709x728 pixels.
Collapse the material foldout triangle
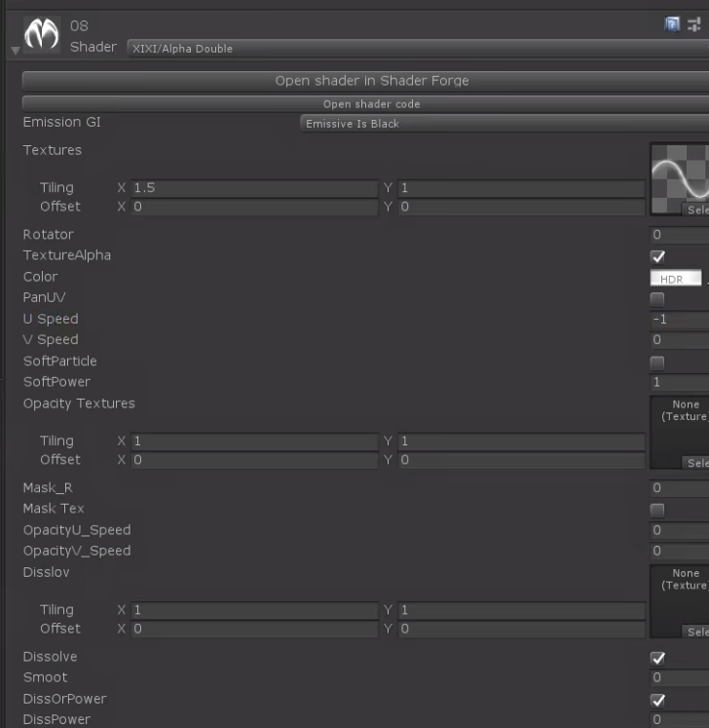[16, 51]
